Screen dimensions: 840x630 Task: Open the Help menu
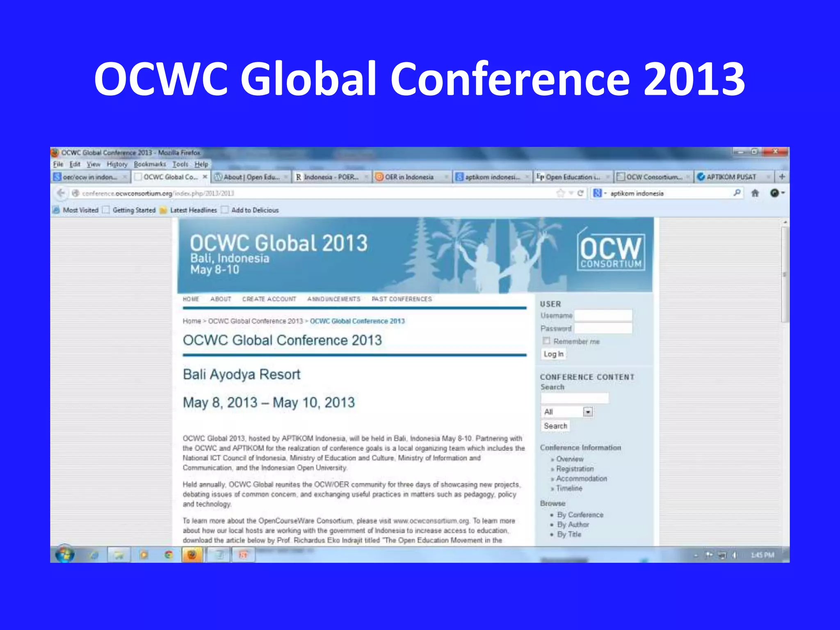201,164
